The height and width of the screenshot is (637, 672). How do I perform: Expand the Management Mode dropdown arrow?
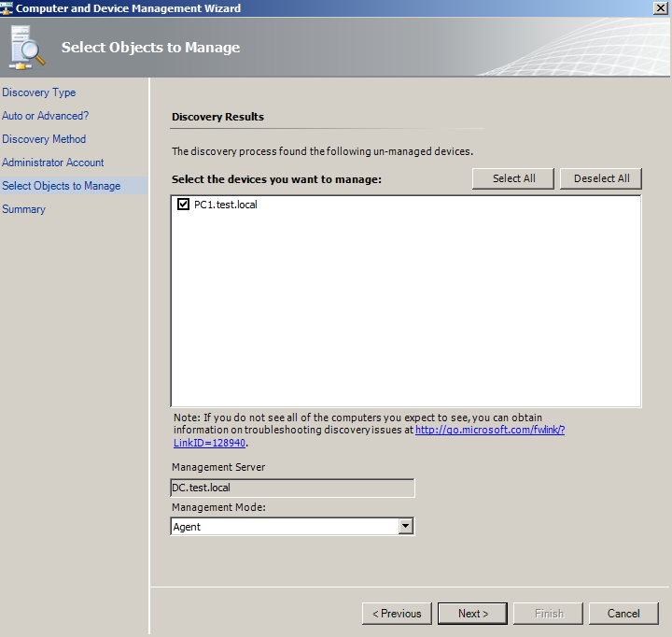coord(405,527)
